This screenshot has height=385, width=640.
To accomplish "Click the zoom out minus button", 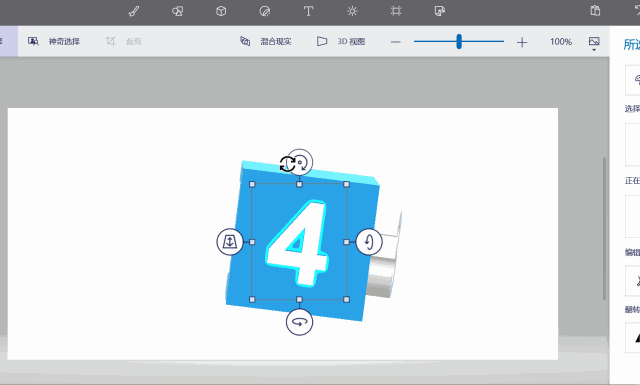I will click(x=396, y=42).
